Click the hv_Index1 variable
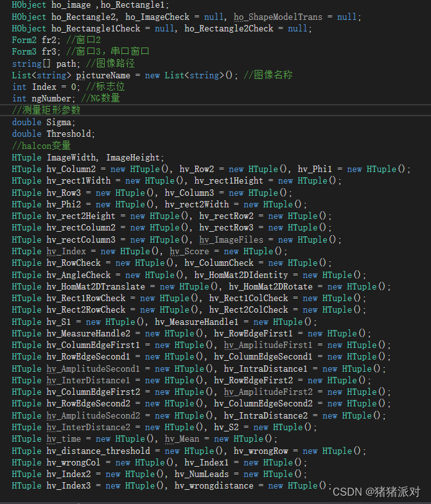This screenshot has width=431, height=504. click(x=207, y=463)
